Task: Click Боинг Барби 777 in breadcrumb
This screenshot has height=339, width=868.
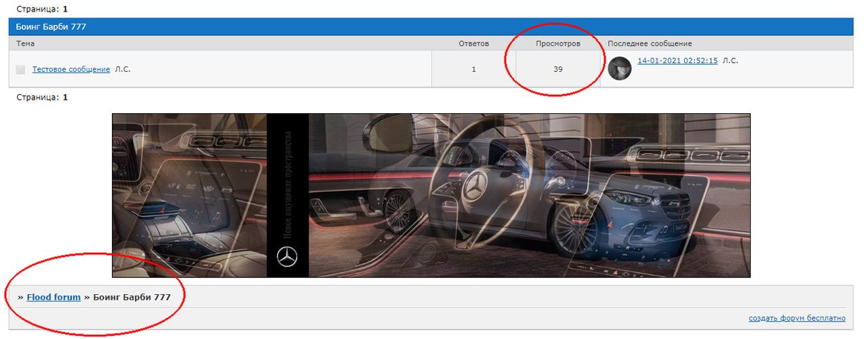Action: (132, 297)
